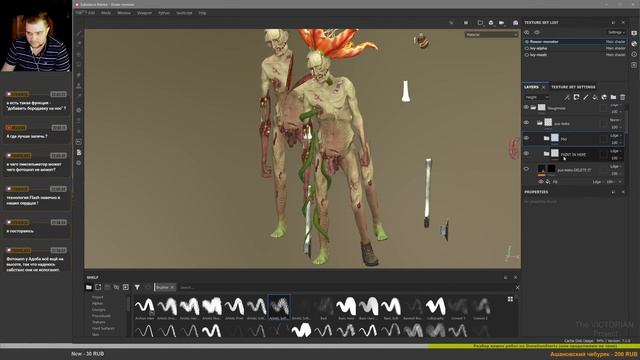Add a folder in the Layers toolbar

613,97
